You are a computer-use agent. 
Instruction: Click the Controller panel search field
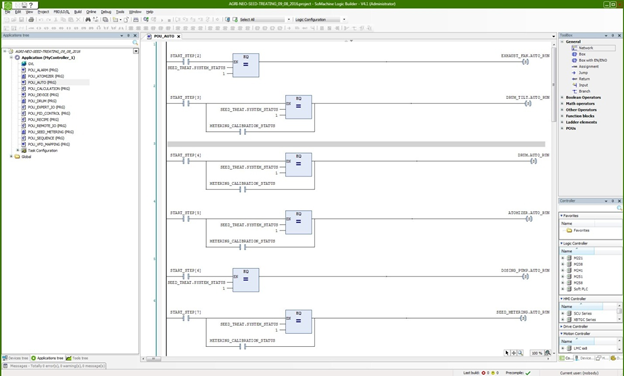[588, 208]
